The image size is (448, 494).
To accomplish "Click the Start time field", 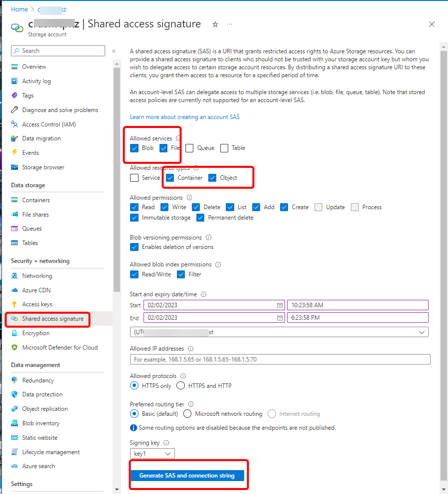I will pyautogui.click(x=358, y=305).
